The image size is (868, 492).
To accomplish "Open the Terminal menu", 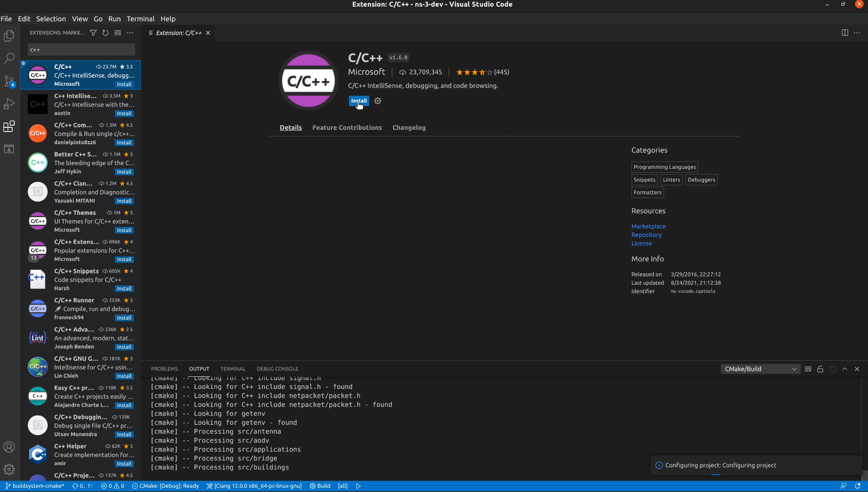I will click(140, 19).
